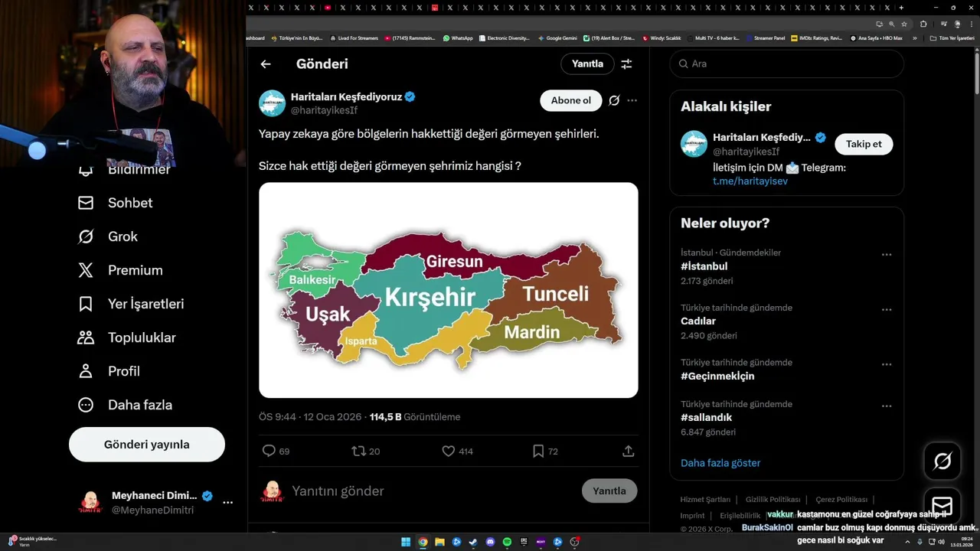Open account menu dots beside Meyhaneci Dimitri

(x=227, y=503)
